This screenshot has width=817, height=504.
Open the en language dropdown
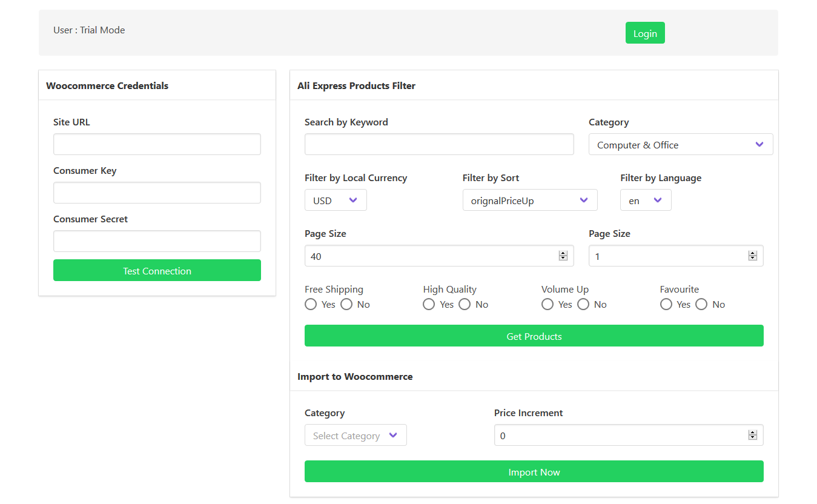(646, 200)
